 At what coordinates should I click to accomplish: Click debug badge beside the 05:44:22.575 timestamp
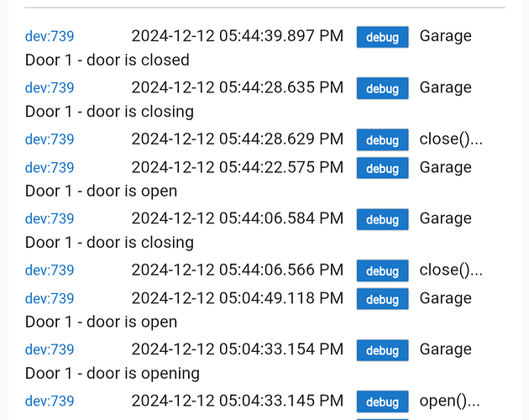coord(382,168)
